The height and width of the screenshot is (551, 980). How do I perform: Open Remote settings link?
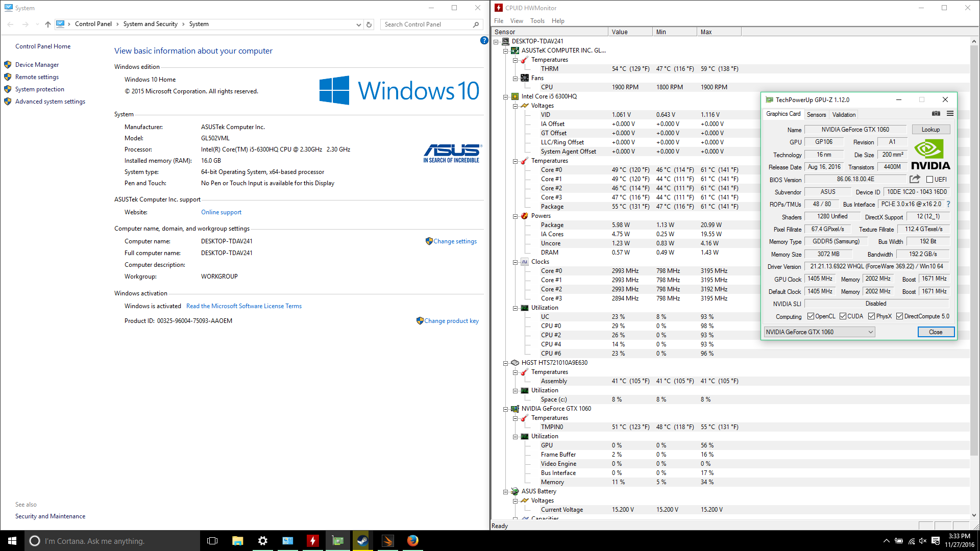pyautogui.click(x=37, y=77)
